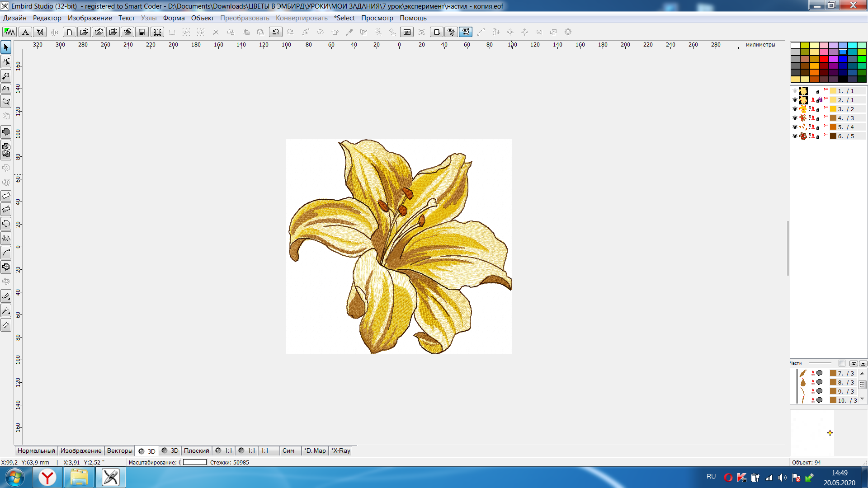Collapse the Части panel with down-arrow button
Screen dimensions: 868x488
(863, 363)
